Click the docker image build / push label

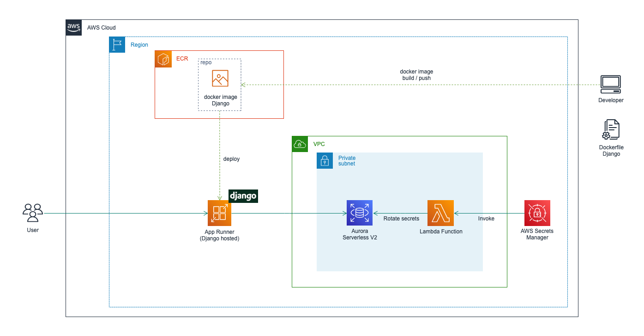point(416,75)
